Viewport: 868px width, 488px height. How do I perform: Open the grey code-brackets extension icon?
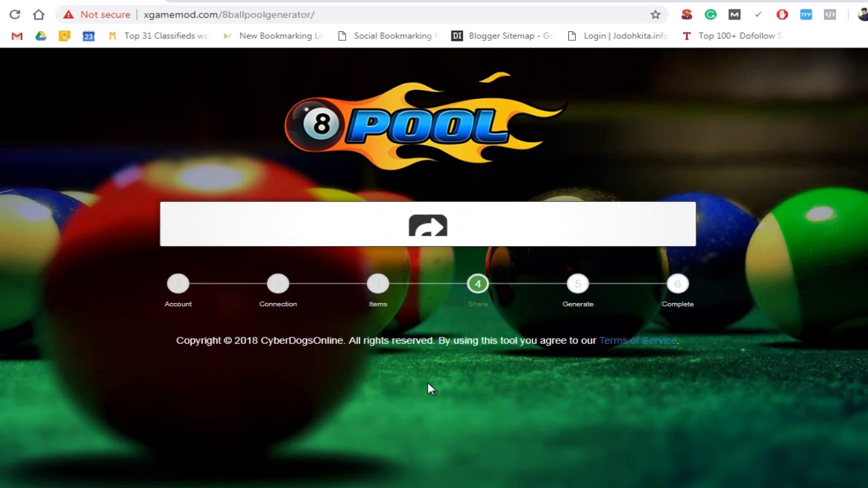[829, 14]
